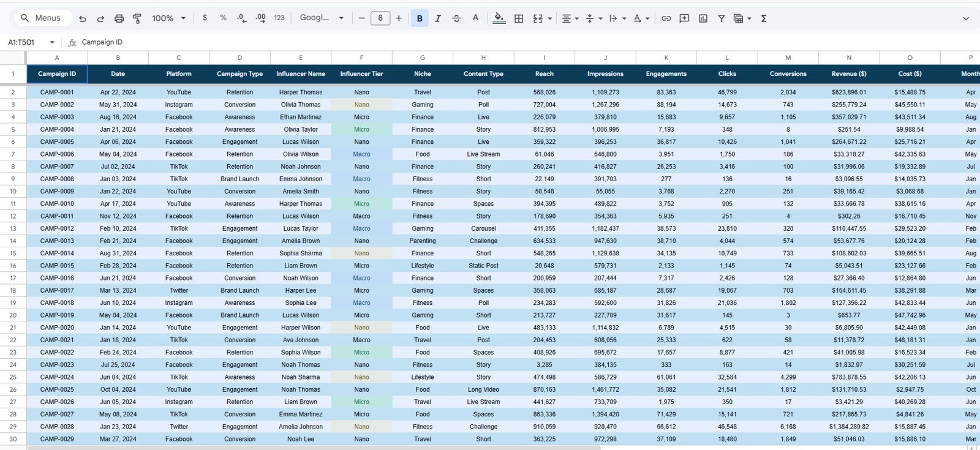This screenshot has height=450, width=980.
Task: Increase font size with plus button
Action: (399, 18)
